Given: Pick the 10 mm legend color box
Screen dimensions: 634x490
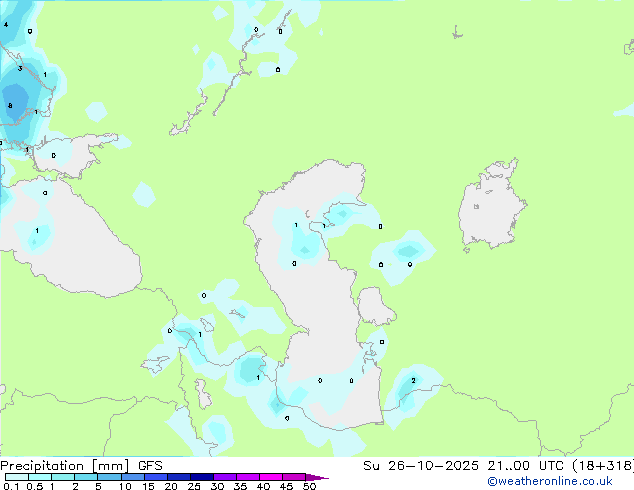Looking at the screenshot, I should (133, 477).
